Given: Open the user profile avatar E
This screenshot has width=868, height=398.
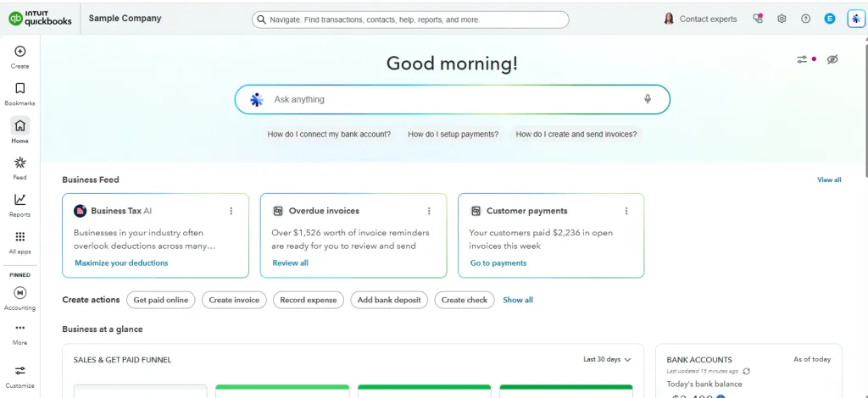Looking at the screenshot, I should click(x=829, y=19).
